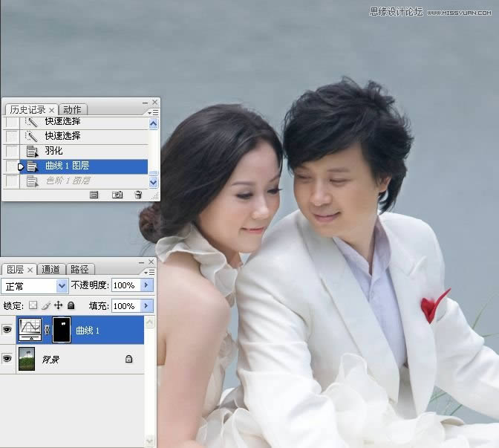Click the lock all padlock icon
The height and width of the screenshot is (448, 499).
click(71, 305)
